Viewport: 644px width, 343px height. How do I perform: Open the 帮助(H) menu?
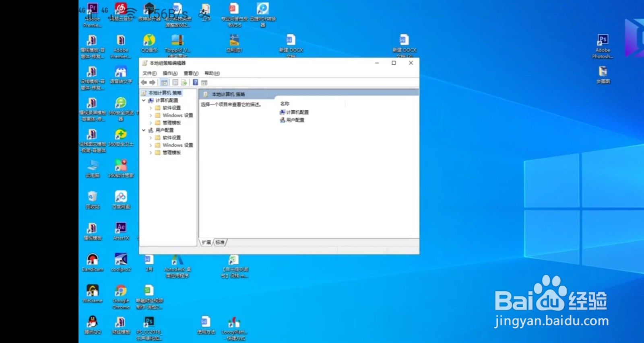click(x=212, y=73)
